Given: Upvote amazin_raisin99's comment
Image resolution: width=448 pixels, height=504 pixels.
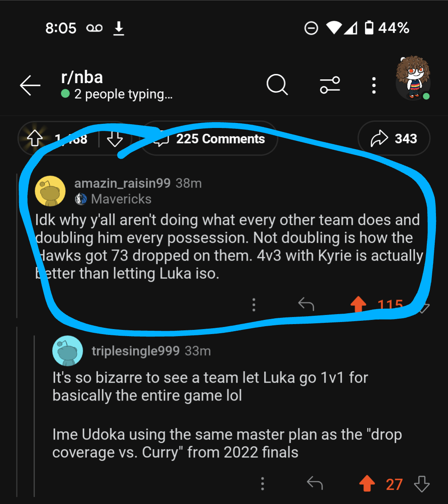Looking at the screenshot, I should 358,305.
